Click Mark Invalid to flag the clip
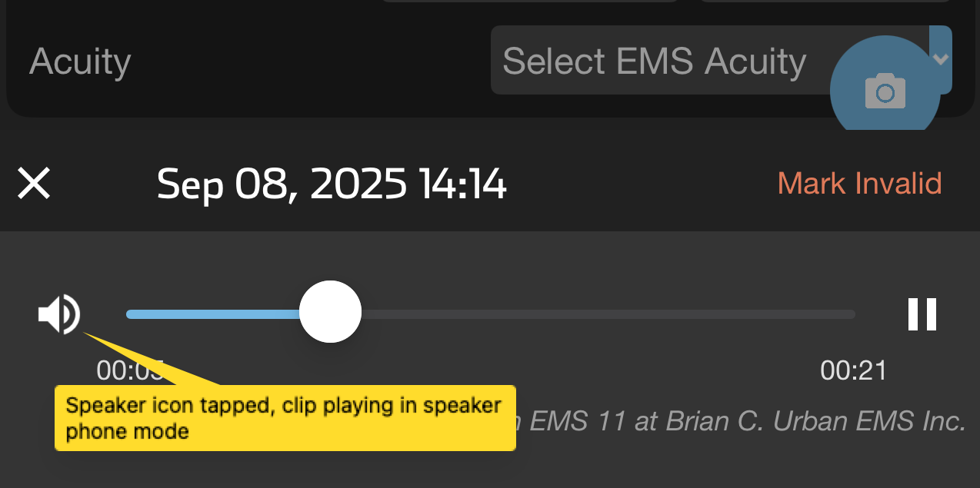The width and height of the screenshot is (980, 488). pyautogui.click(x=859, y=183)
